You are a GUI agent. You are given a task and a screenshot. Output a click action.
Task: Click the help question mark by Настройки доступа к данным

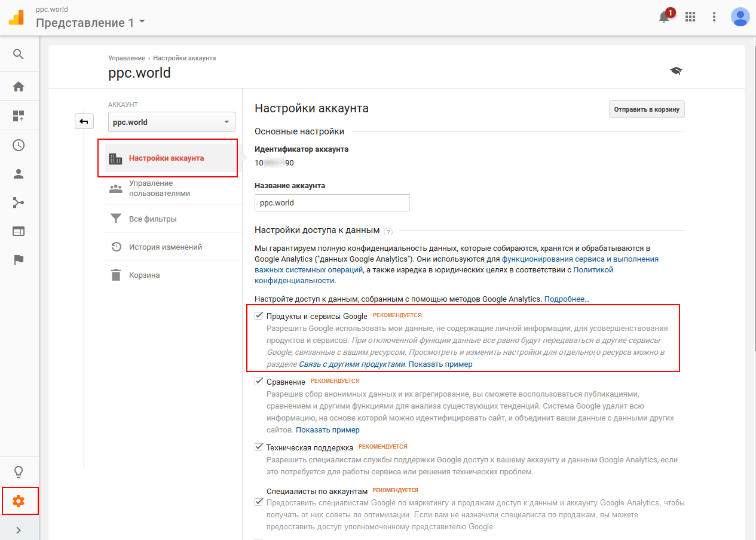[x=388, y=231]
